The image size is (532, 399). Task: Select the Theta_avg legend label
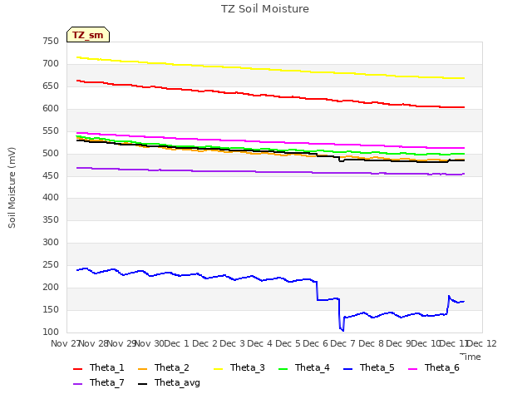(x=177, y=382)
